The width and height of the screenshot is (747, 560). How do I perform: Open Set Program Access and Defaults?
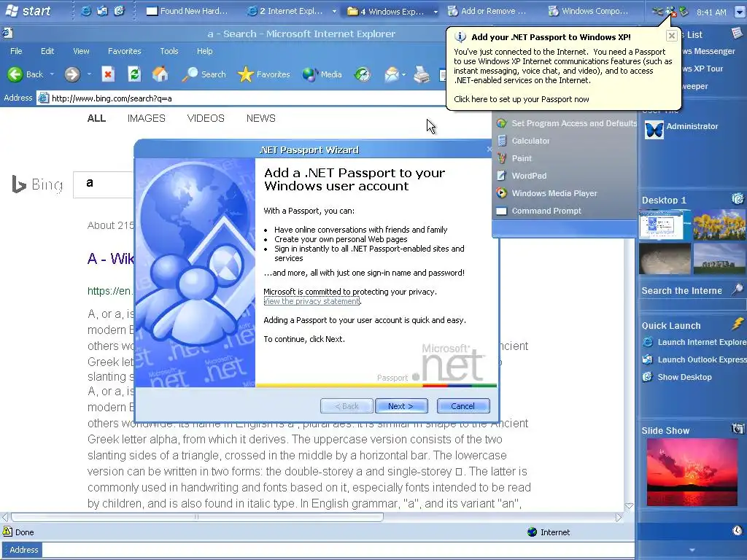pos(573,123)
